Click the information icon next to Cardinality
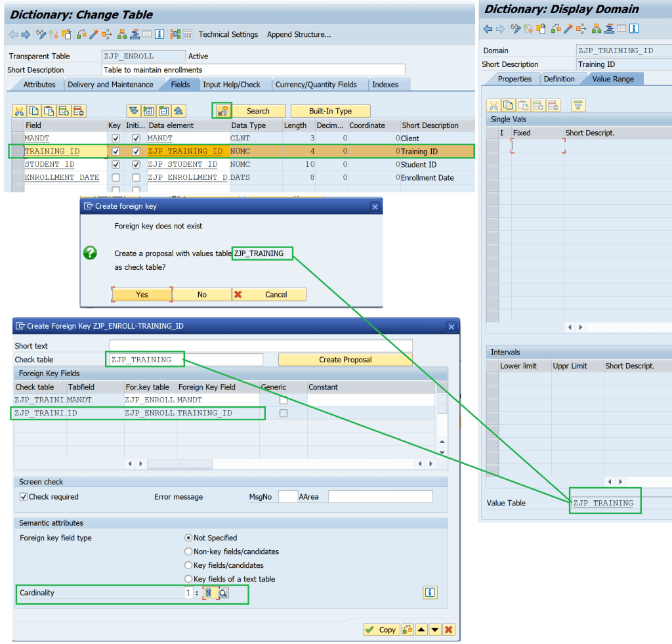This screenshot has width=672, height=644. point(430,592)
